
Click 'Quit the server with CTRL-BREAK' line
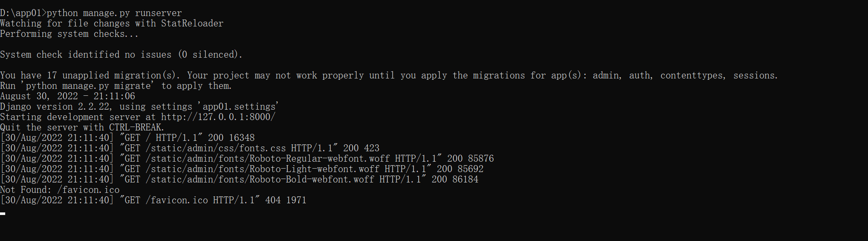[x=82, y=127]
